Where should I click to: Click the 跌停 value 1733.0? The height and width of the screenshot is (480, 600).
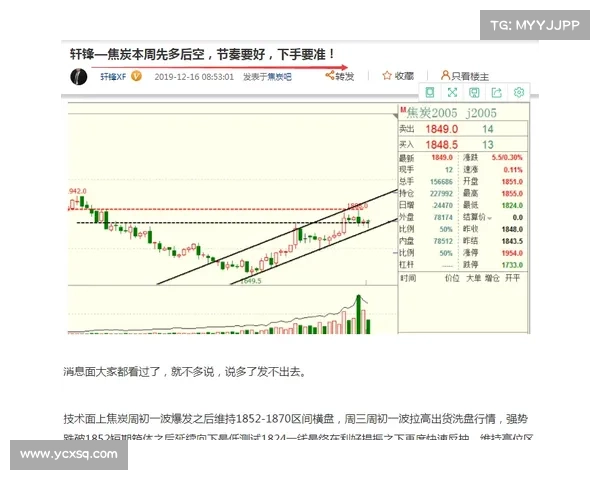[x=513, y=265]
